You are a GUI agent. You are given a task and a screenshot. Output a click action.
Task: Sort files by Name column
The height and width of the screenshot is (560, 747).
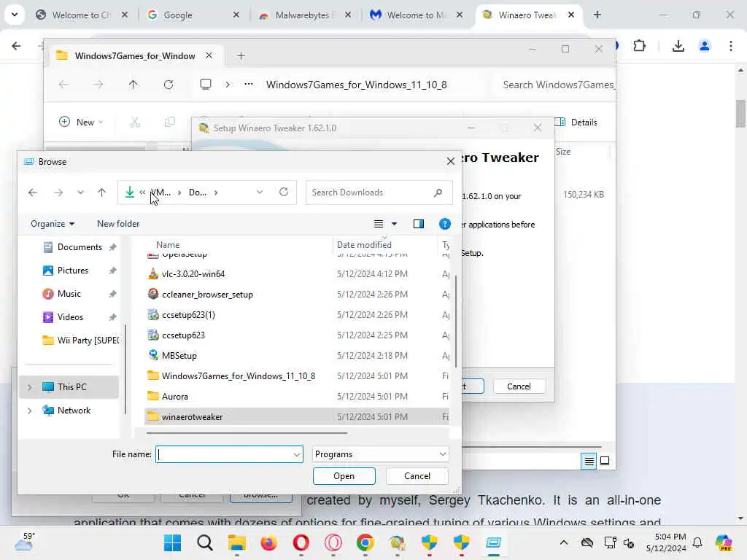(168, 245)
